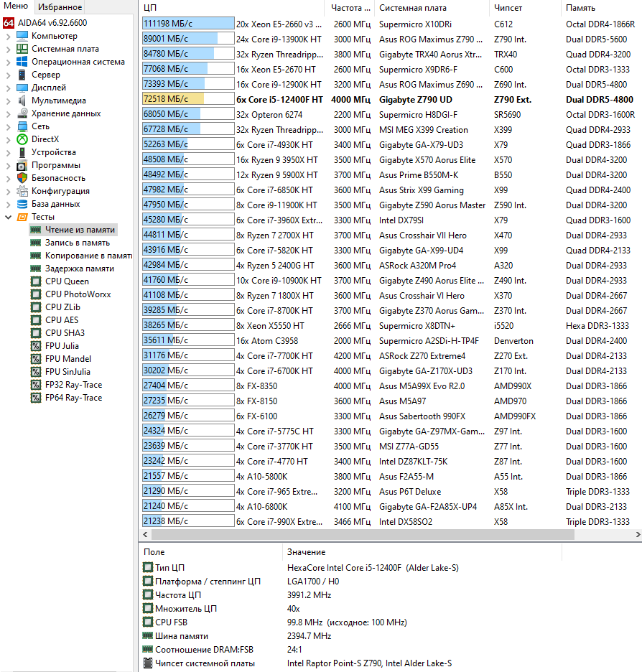The height and width of the screenshot is (672, 642).
Task: Click the Устройства device icon
Action: click(22, 151)
